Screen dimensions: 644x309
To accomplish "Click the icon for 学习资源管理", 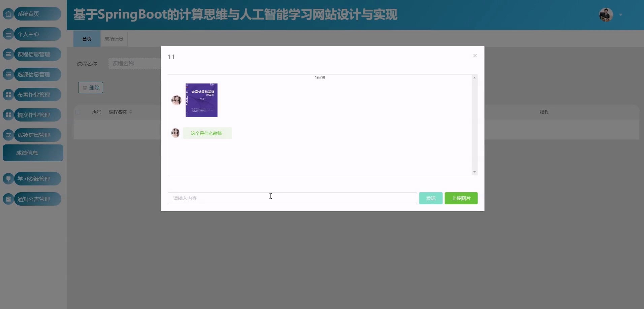I will click(8, 179).
